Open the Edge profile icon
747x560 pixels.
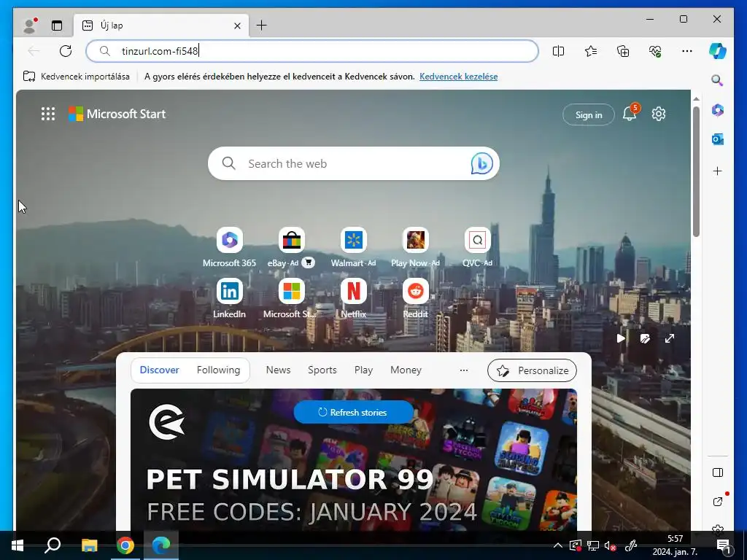[30, 26]
